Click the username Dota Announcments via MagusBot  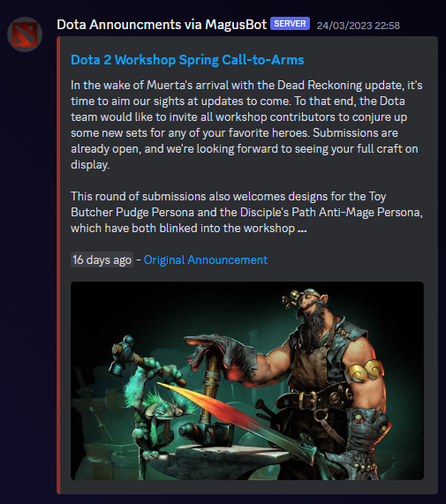(x=162, y=25)
